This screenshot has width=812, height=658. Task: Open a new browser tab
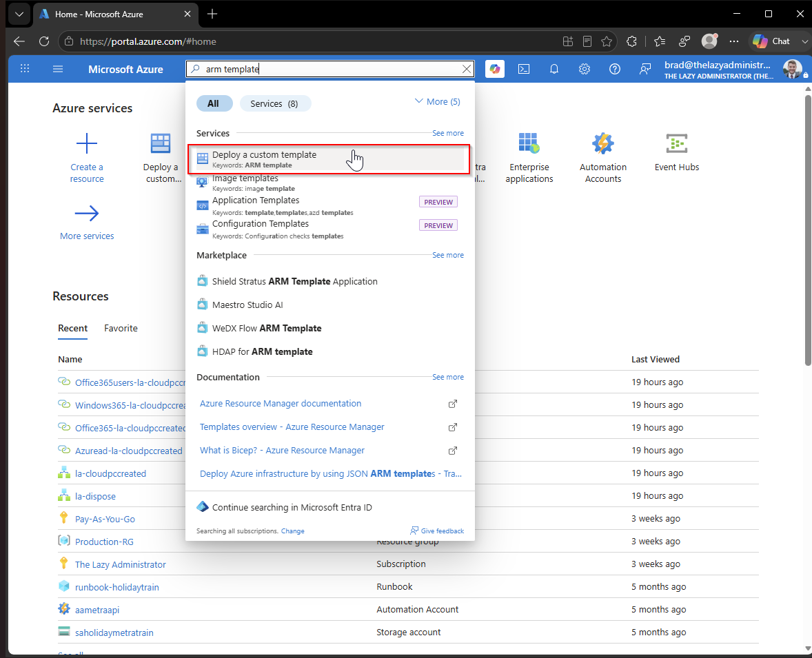(x=212, y=14)
